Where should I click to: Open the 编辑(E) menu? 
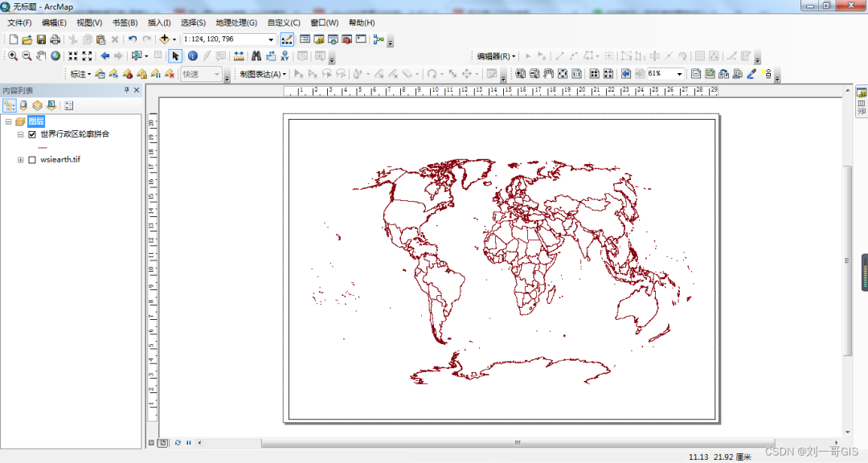[x=54, y=23]
